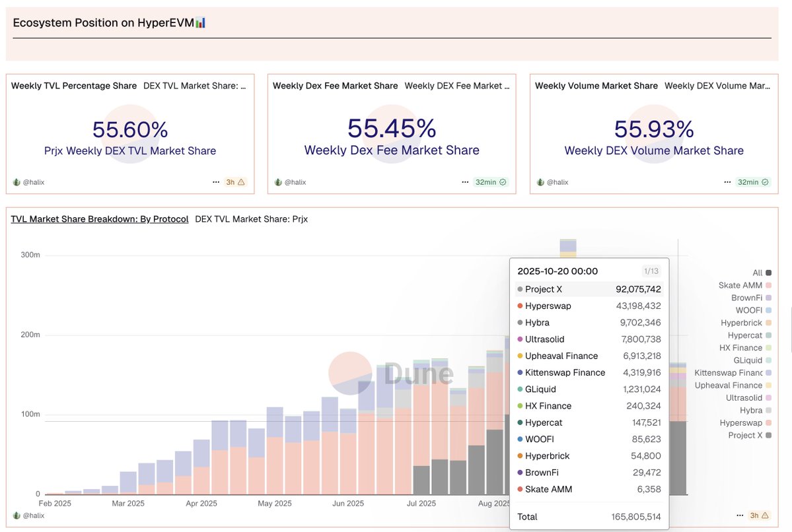Open ellipsis menu on Weekly Dex Fee Market Share card
This screenshot has height=532, width=792.
(x=465, y=182)
